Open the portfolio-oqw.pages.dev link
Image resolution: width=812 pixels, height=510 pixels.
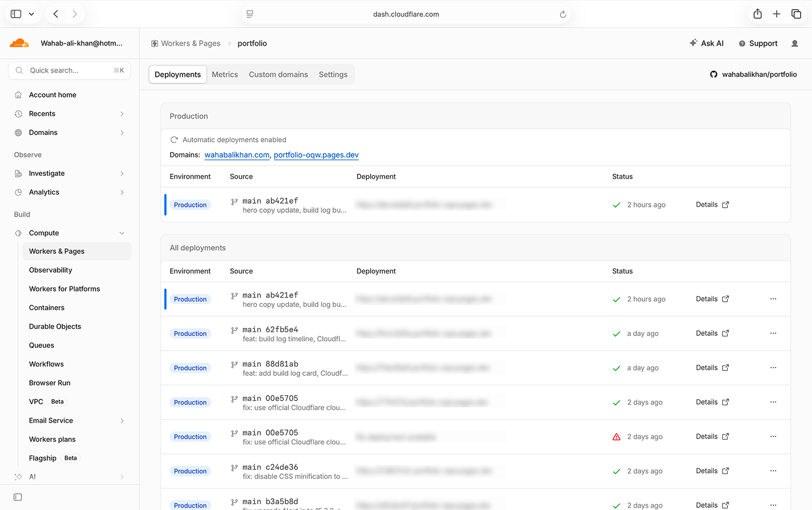[316, 155]
